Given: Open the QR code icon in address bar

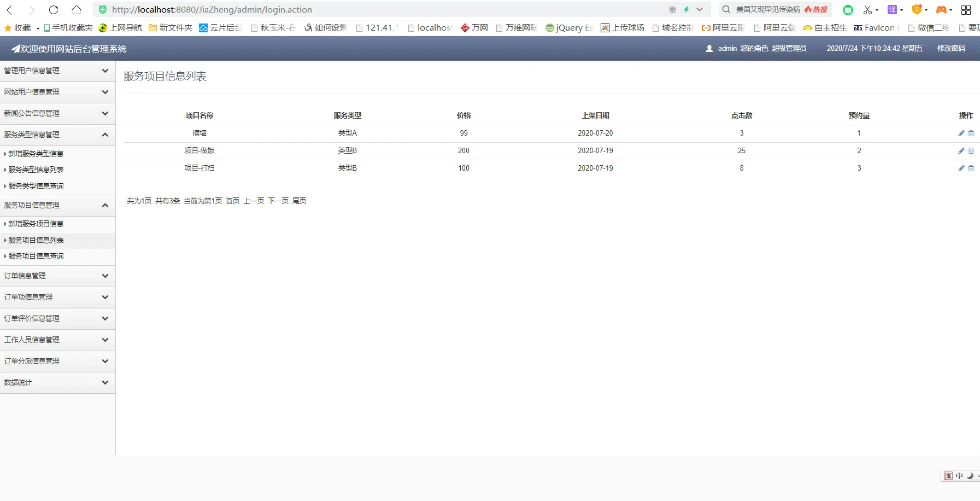Looking at the screenshot, I should point(672,9).
